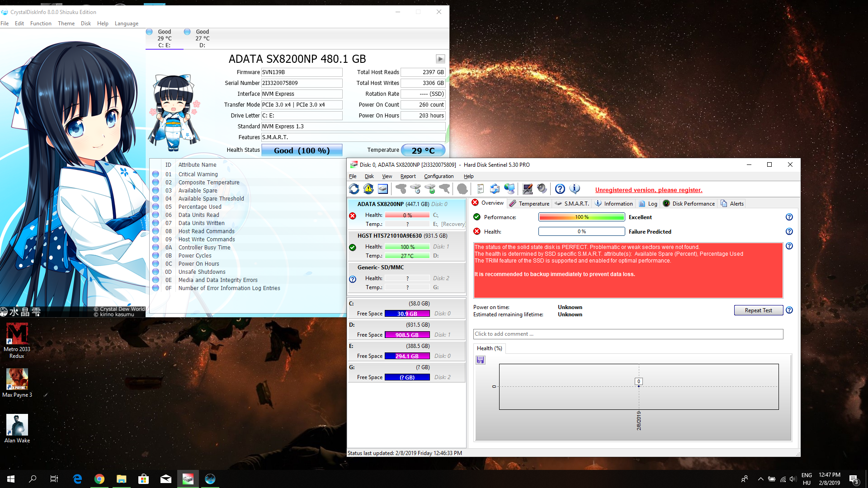Click help icon next to Performance bar

[x=789, y=217]
